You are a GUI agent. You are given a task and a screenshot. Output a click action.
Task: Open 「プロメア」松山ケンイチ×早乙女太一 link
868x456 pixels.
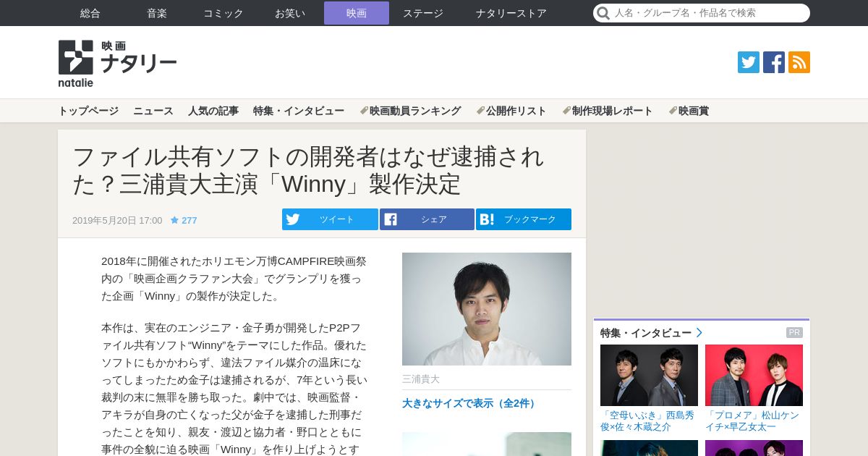[x=752, y=421]
